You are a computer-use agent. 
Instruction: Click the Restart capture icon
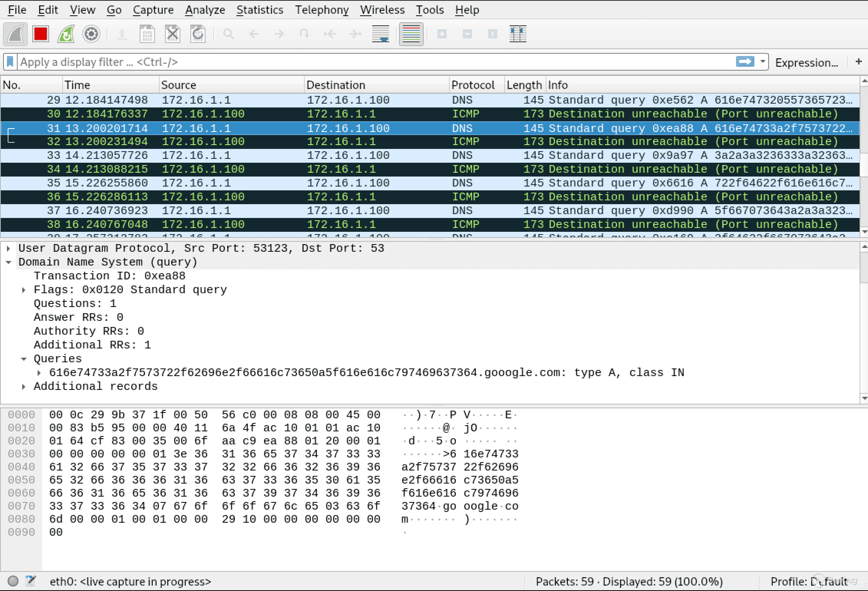[x=66, y=34]
